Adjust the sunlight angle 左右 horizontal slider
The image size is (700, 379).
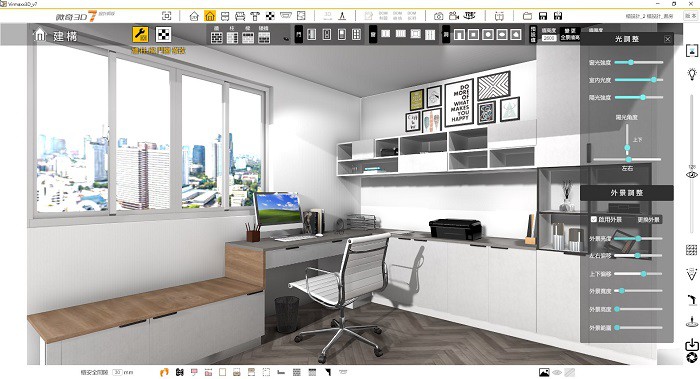coord(627,159)
